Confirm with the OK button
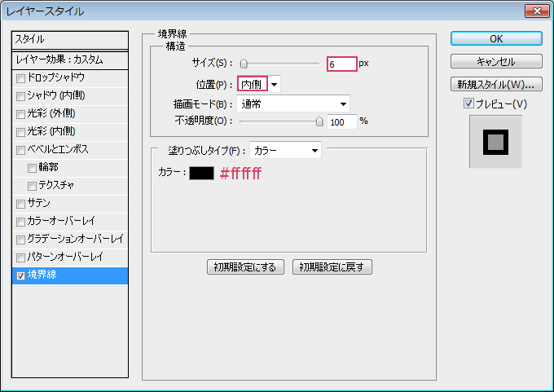This screenshot has width=554, height=392. point(496,38)
